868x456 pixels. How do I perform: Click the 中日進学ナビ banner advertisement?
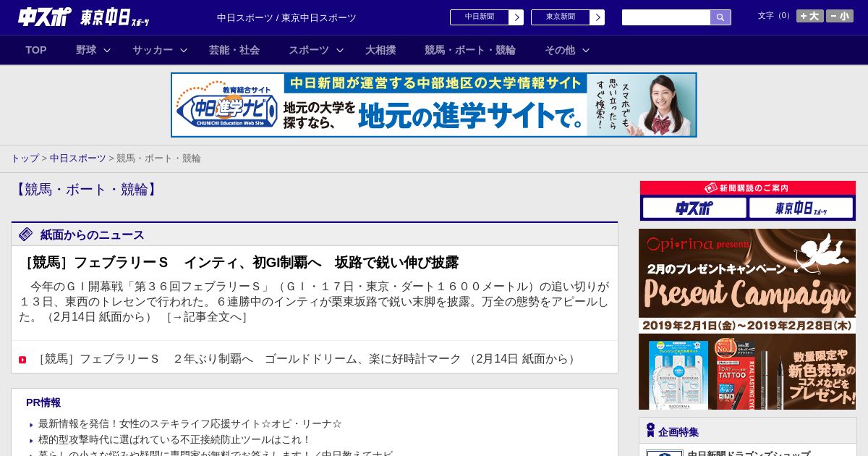pos(434,105)
